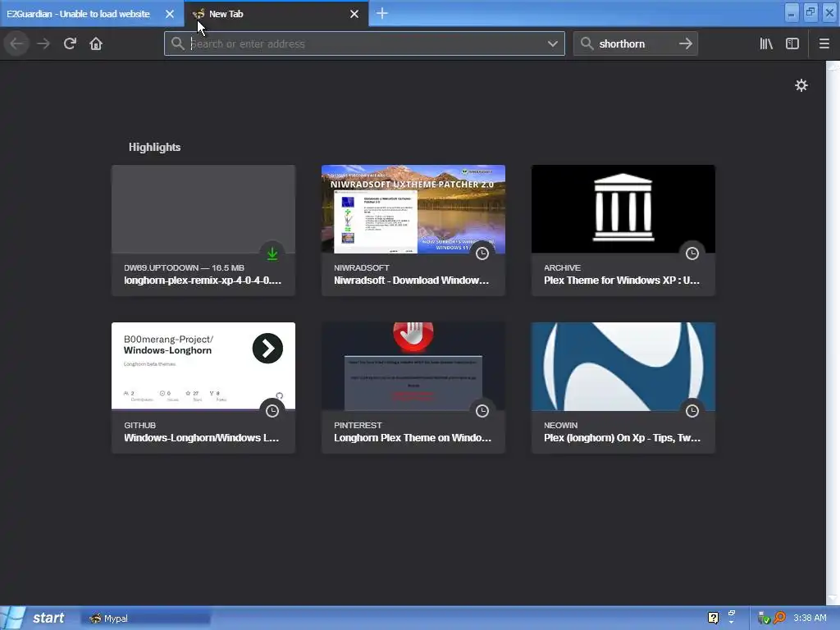This screenshot has height=630, width=840.
Task: Close the New Tab tab
Action: 354,14
